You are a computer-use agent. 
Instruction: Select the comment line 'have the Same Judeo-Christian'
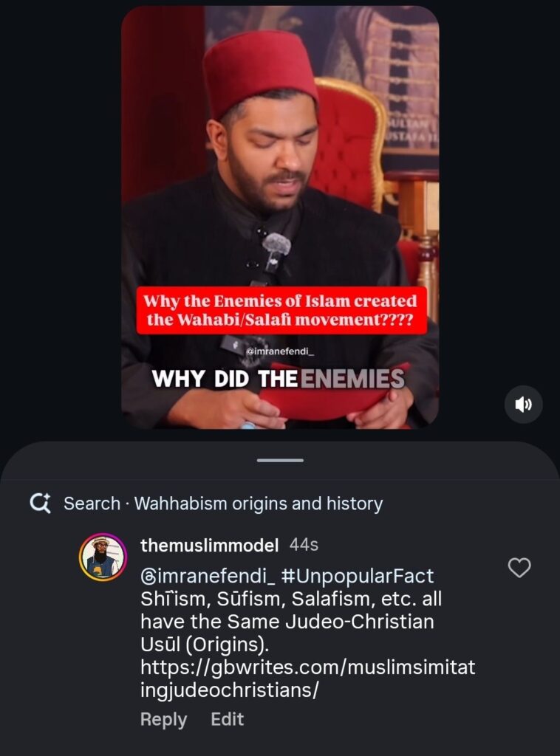(287, 622)
